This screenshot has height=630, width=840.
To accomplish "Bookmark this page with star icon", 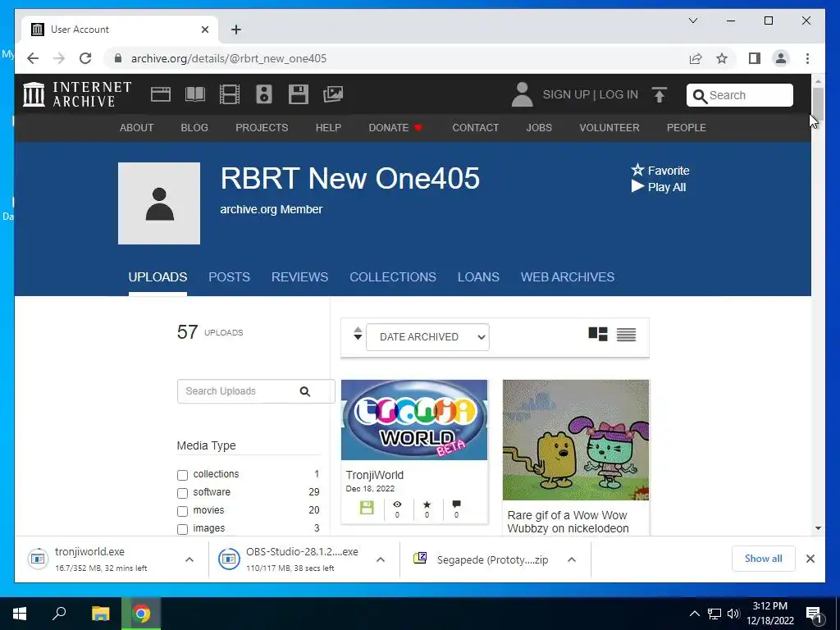I will click(x=722, y=58).
